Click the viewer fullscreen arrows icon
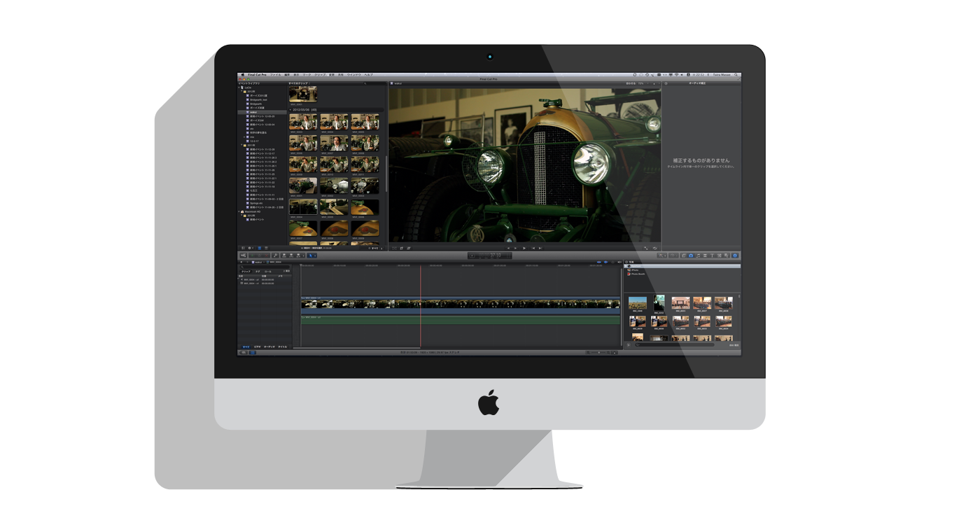The width and height of the screenshot is (980, 532). (646, 248)
